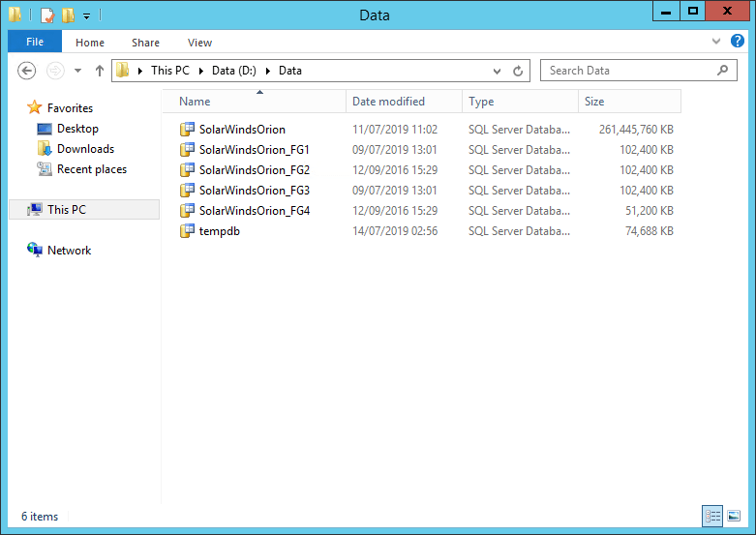The image size is (756, 535).
Task: Open the Customize Quick Access Toolbar arrow
Action: click(87, 15)
